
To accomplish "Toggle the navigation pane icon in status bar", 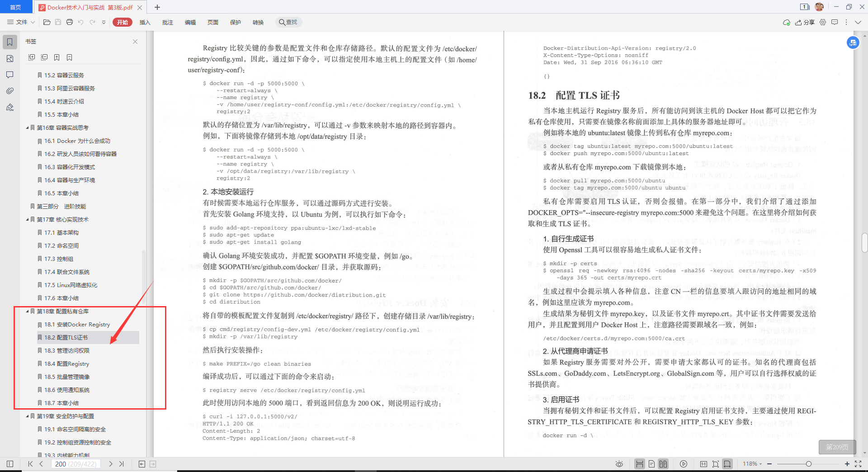I will 10,464.
